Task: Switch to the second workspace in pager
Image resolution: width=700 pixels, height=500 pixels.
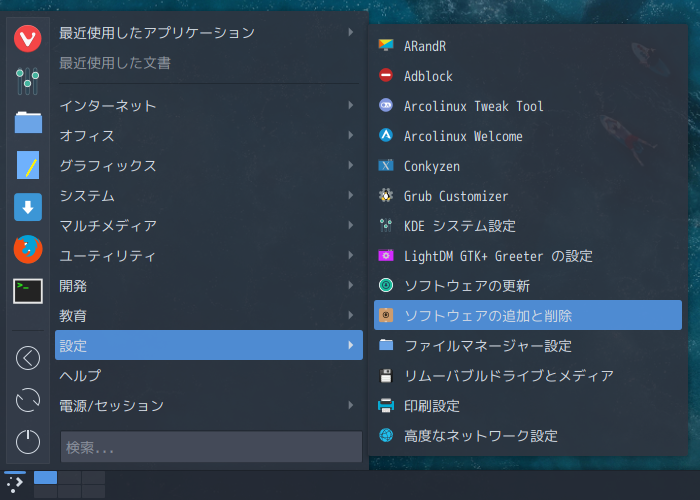Action: pyautogui.click(x=69, y=477)
